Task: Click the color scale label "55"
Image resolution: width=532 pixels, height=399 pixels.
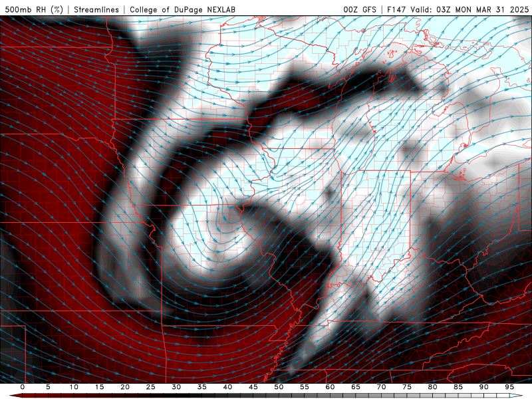Action: (305, 387)
